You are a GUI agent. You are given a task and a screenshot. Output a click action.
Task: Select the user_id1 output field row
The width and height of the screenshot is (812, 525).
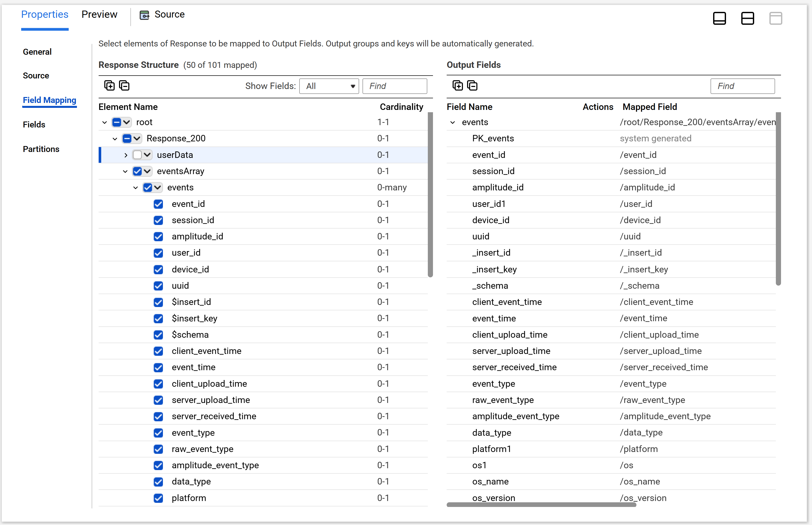pyautogui.click(x=611, y=204)
